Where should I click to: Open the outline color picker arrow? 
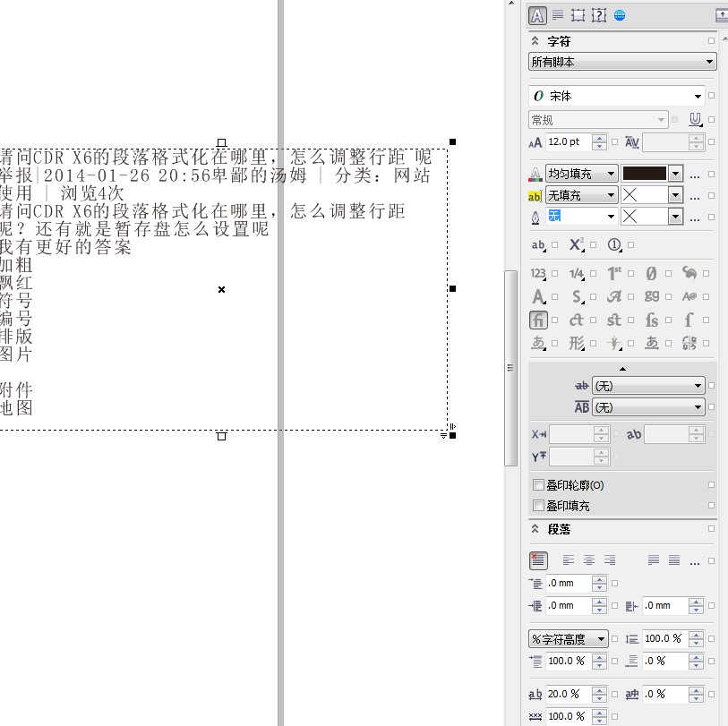pyautogui.click(x=675, y=217)
